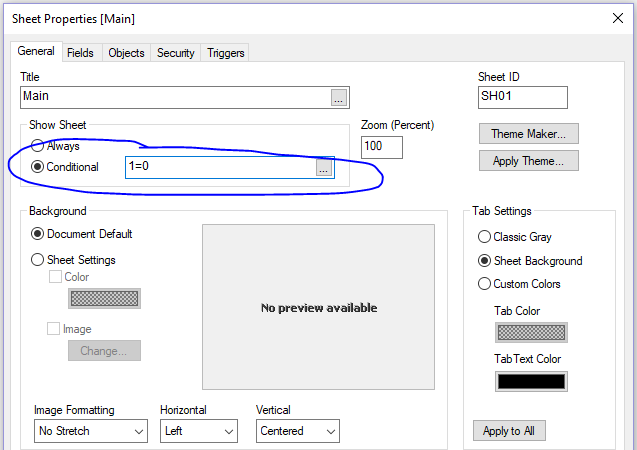Click the Zoom percent input field
The image size is (637, 450).
click(x=382, y=147)
